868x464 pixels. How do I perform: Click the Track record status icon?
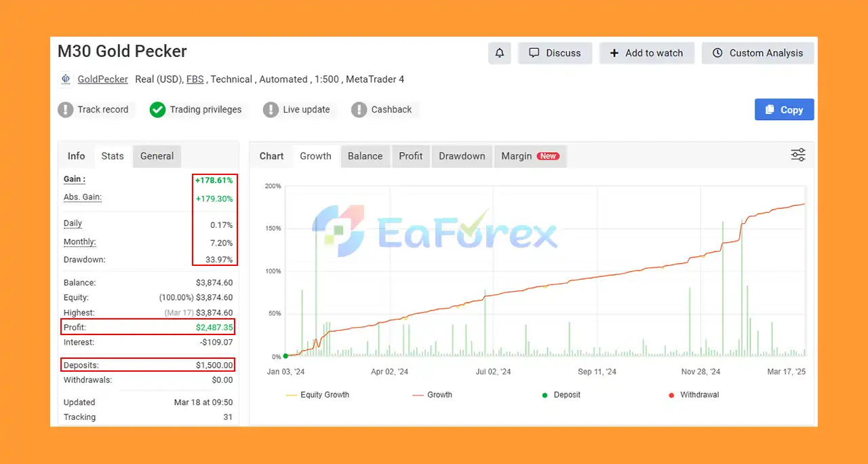pos(65,110)
